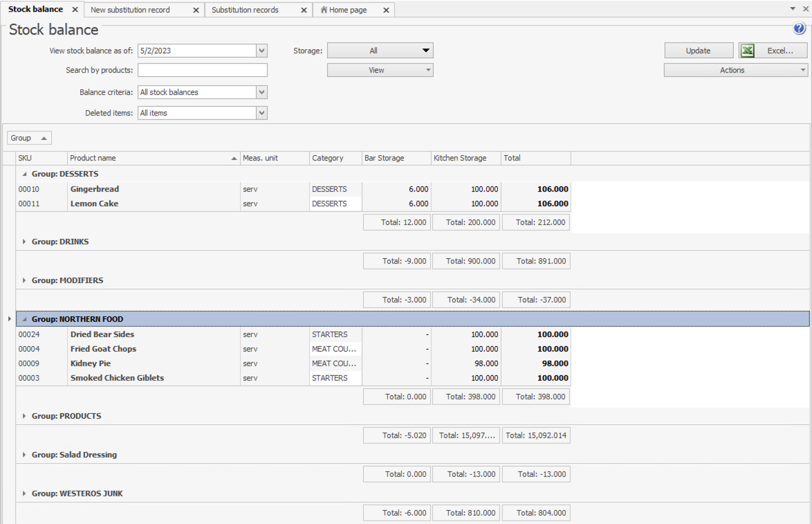Expand the WESTEROS JUNK group
The height and width of the screenshot is (524, 812).
click(x=25, y=494)
